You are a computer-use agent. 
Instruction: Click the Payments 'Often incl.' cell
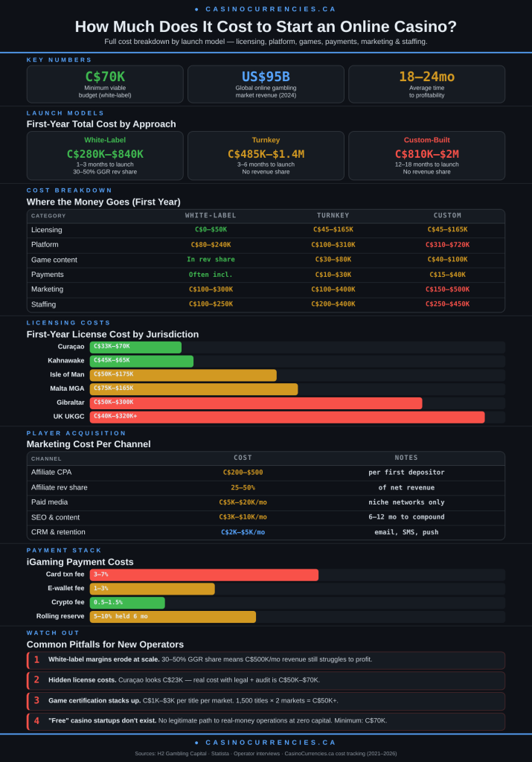tap(211, 275)
